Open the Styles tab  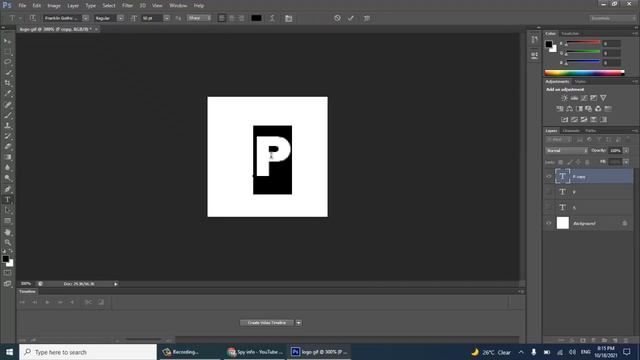580,82
